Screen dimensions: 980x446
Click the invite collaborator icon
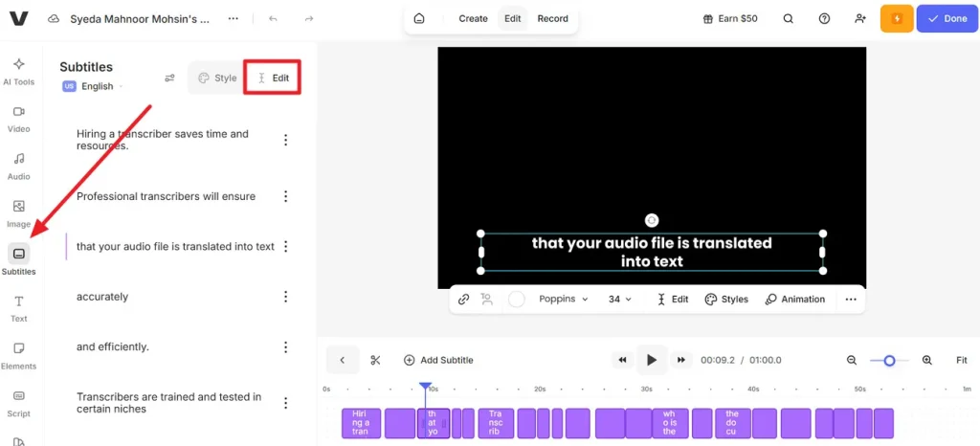tap(860, 19)
